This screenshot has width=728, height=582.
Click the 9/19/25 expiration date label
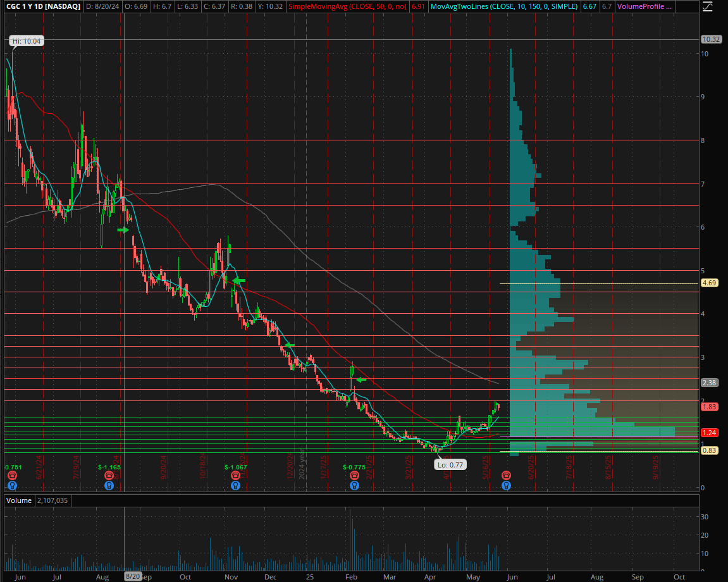655,467
